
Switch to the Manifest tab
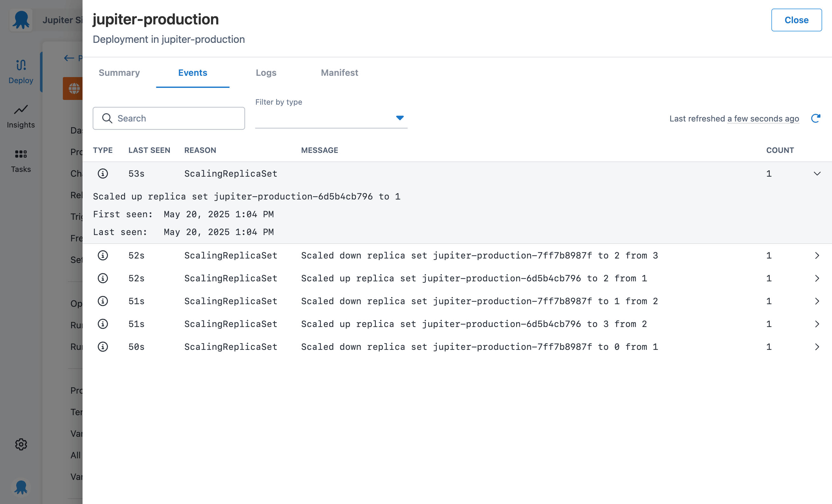tap(339, 73)
